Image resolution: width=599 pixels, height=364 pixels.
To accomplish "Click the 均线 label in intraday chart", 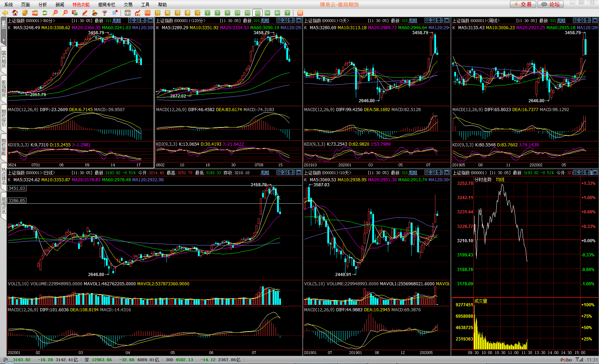I will point(500,180).
